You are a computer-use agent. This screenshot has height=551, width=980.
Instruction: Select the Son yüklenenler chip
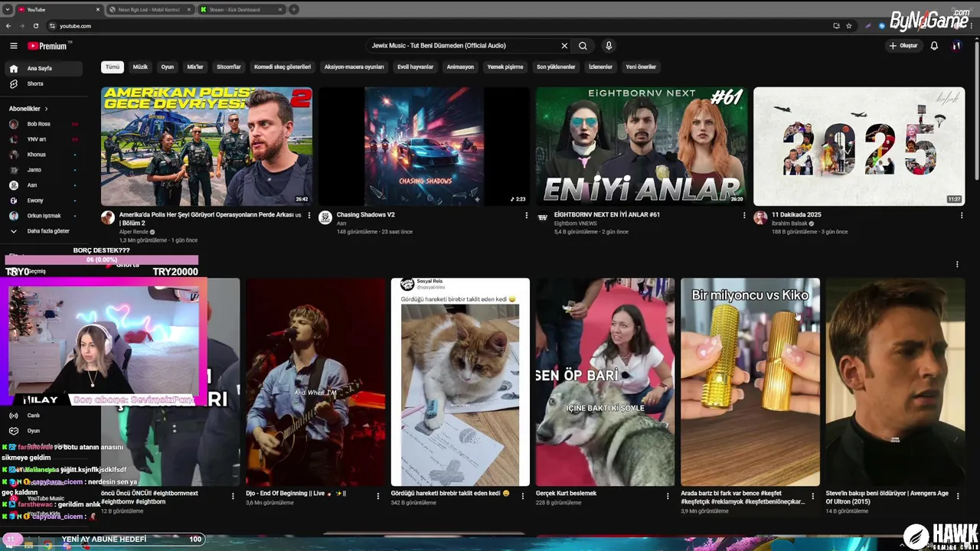[556, 67]
